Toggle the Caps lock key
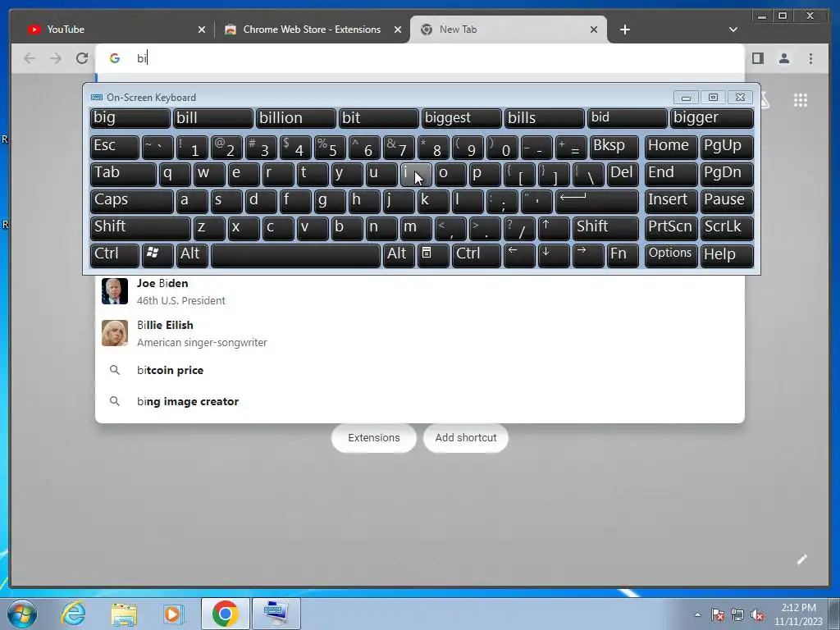 (x=132, y=202)
